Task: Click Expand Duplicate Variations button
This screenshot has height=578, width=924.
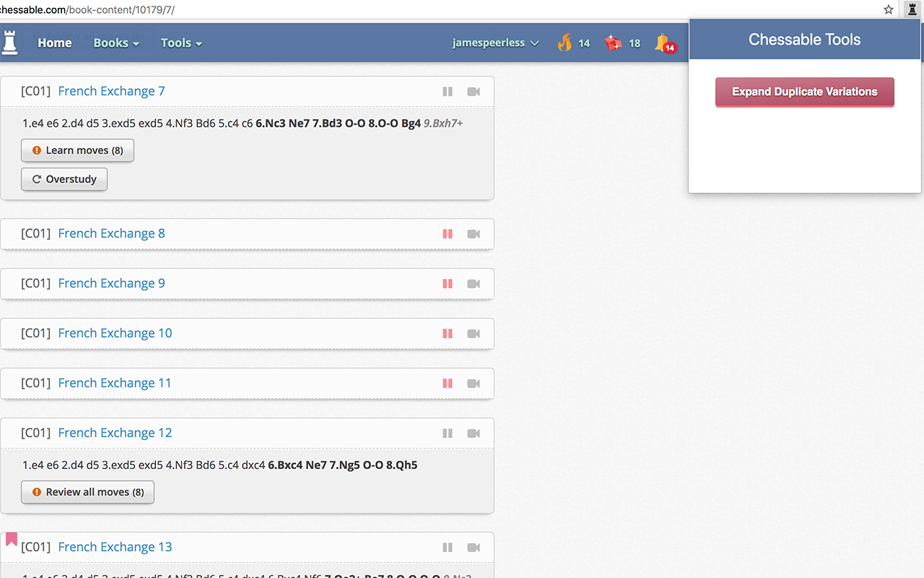Action: tap(805, 92)
